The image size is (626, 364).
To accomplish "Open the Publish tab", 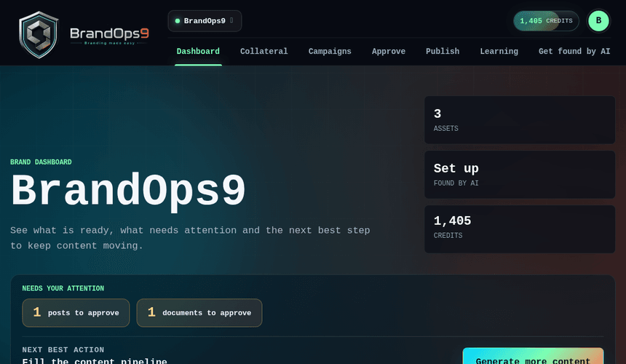I will click(443, 52).
